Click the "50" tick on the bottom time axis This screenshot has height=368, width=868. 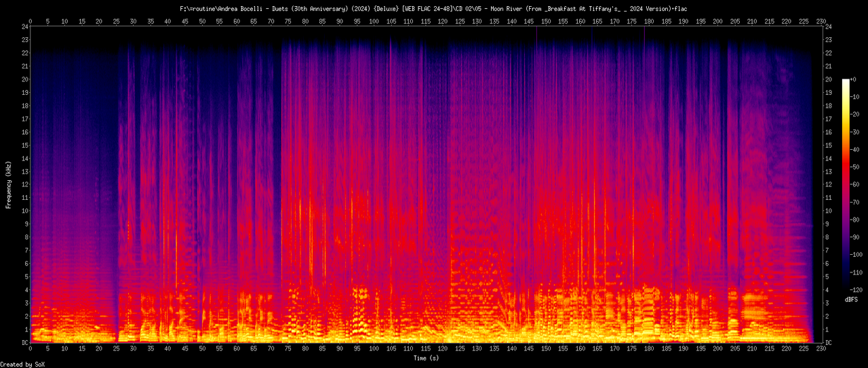[202, 349]
